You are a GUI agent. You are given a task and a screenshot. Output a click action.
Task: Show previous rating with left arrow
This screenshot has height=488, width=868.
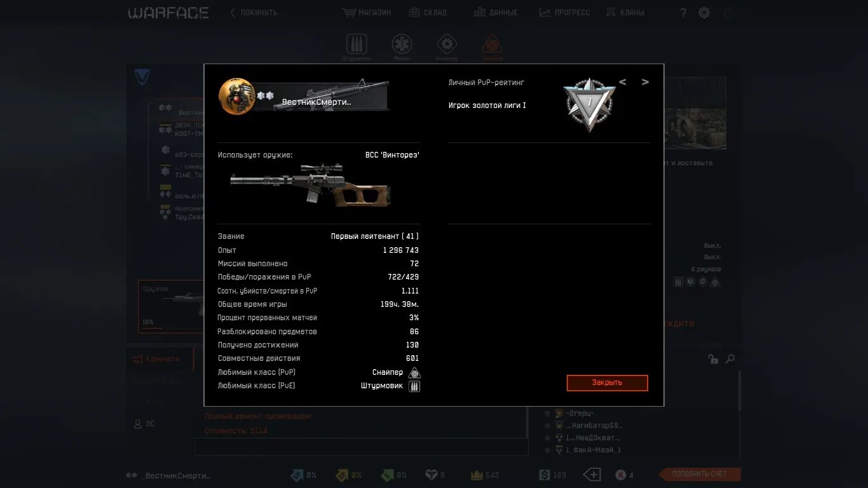pyautogui.click(x=623, y=82)
